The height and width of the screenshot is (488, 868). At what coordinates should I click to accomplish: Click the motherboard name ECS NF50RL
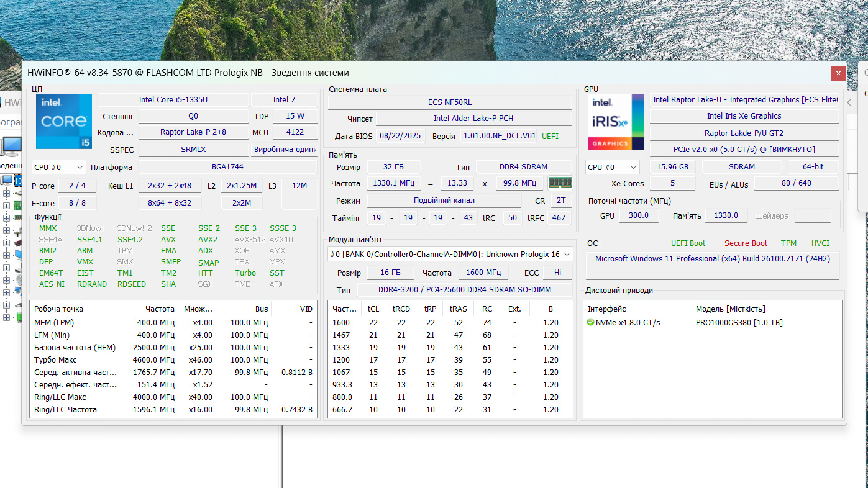click(x=450, y=102)
